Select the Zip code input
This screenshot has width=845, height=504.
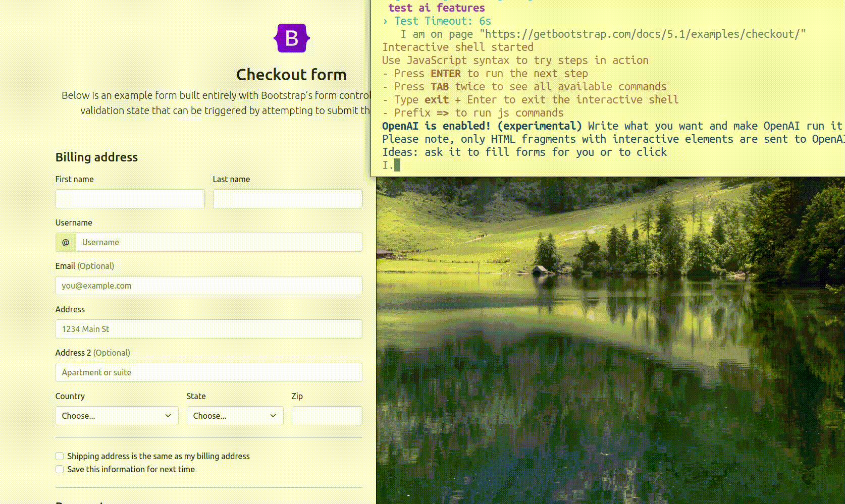point(327,416)
